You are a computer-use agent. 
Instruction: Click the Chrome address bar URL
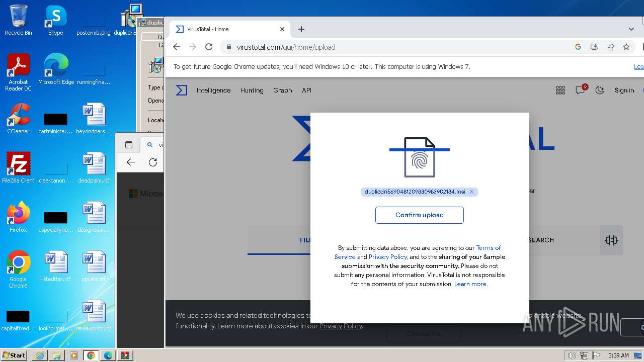pyautogui.click(x=286, y=47)
